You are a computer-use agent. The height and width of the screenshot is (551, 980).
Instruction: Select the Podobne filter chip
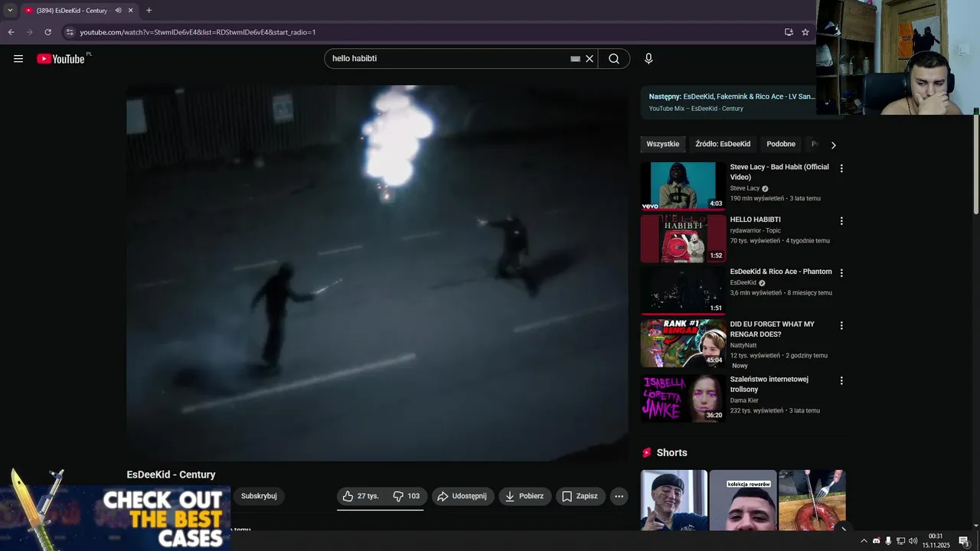(x=781, y=144)
